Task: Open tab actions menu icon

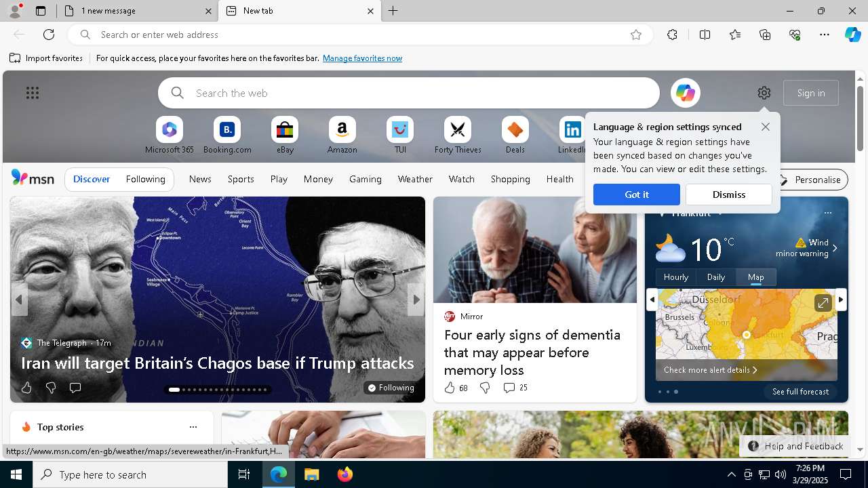Action: [41, 11]
